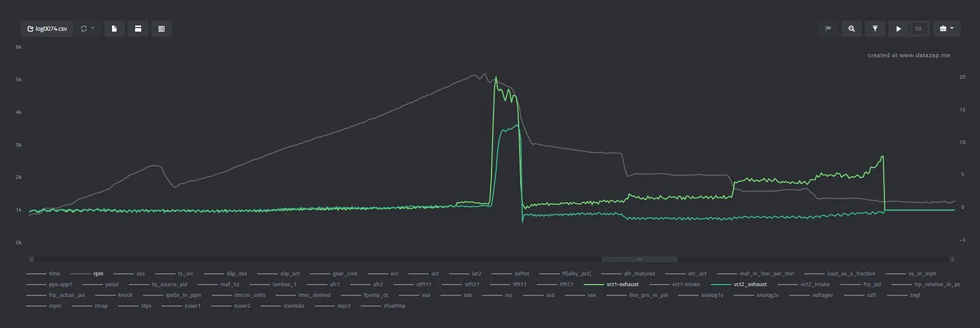Show the vs_in_mph legend entry

(x=911, y=274)
